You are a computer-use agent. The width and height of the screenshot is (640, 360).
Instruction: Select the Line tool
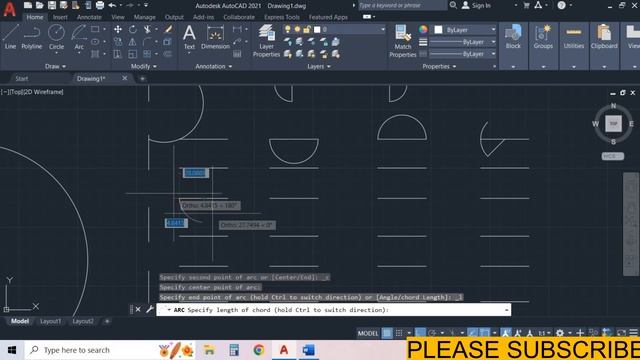(10, 37)
